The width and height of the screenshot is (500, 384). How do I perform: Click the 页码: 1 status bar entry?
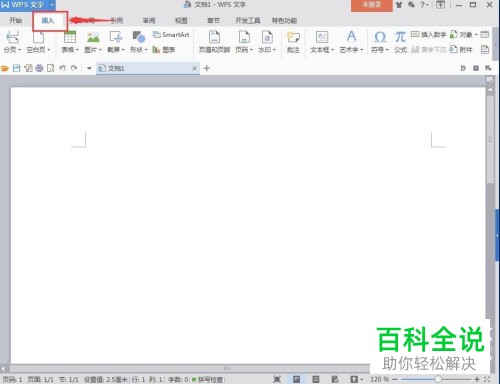tap(12, 379)
